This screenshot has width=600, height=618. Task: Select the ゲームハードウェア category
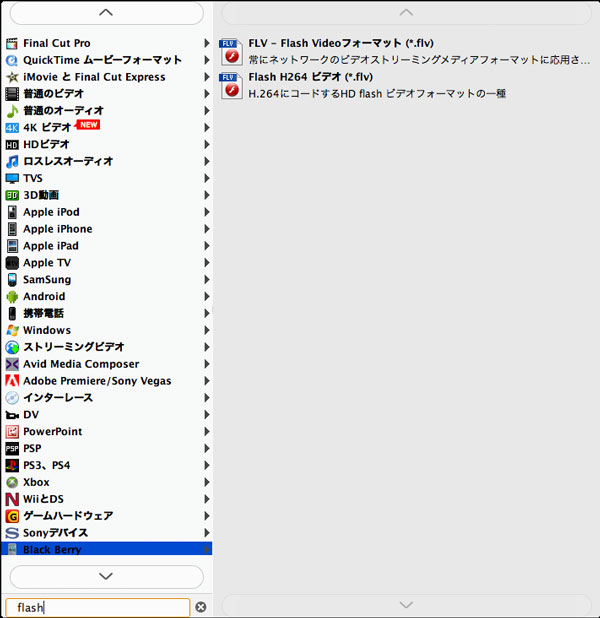click(x=106, y=516)
